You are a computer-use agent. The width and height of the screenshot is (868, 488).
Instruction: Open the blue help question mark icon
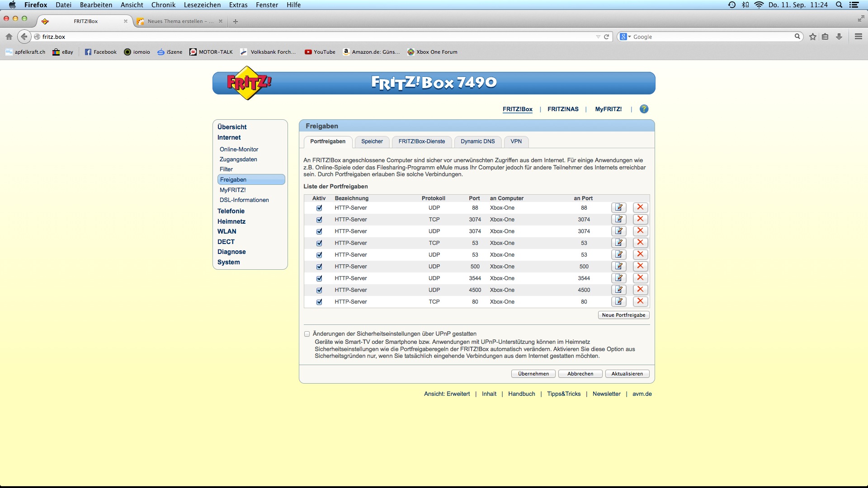click(x=644, y=109)
